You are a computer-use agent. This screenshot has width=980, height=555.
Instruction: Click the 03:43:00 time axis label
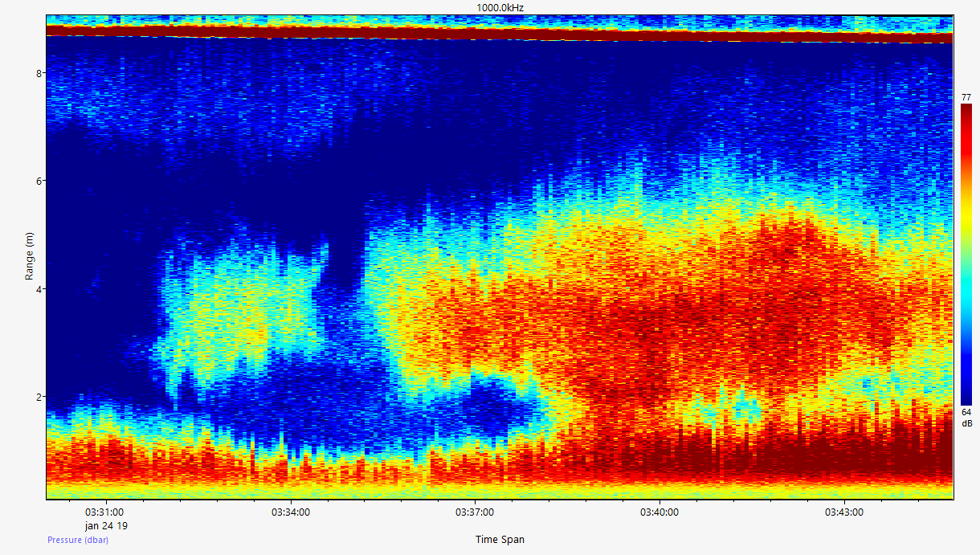(844, 512)
